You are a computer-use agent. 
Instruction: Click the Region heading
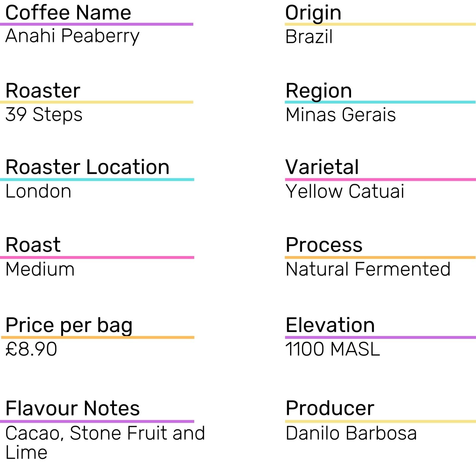319,90
